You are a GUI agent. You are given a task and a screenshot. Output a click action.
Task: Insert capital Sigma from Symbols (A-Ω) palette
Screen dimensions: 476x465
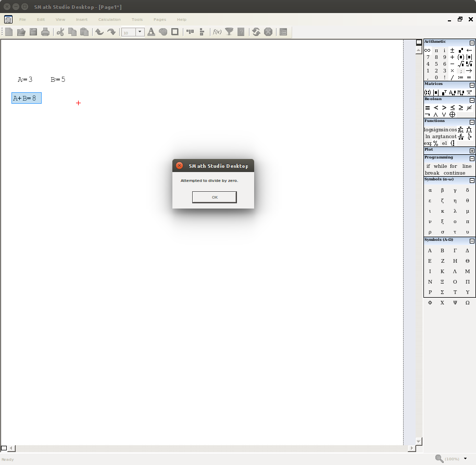click(442, 292)
